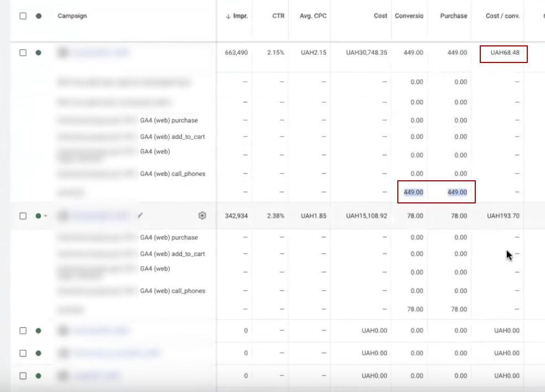This screenshot has height=392, width=545.
Task: Click the Cost / conv. column header
Action: coord(502,16)
